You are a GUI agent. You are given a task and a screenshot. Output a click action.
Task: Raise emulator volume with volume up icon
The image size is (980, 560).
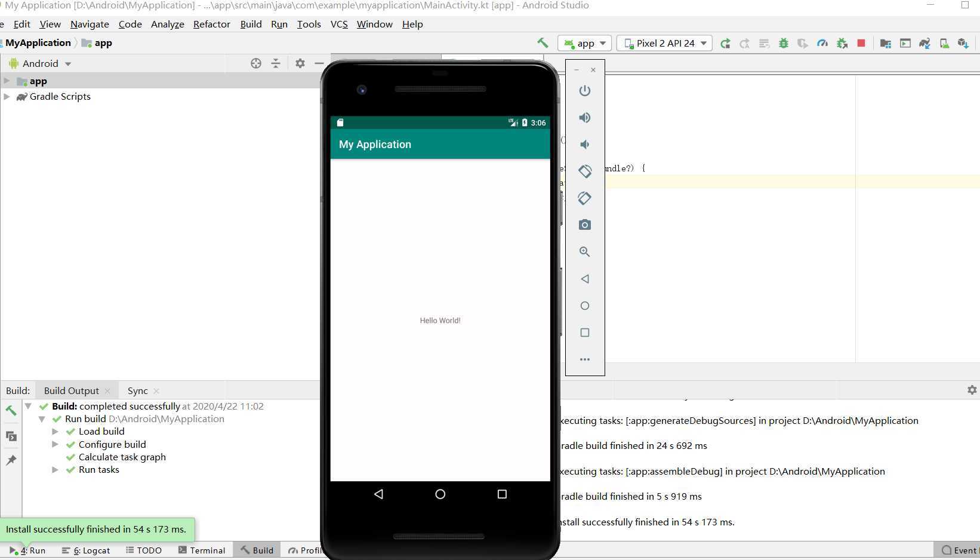(585, 118)
